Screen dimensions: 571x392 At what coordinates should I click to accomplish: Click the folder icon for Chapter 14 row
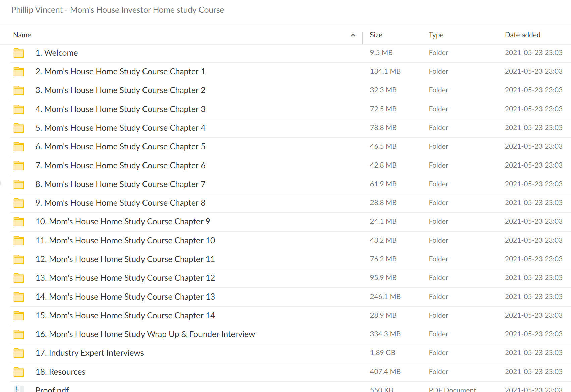(x=19, y=316)
